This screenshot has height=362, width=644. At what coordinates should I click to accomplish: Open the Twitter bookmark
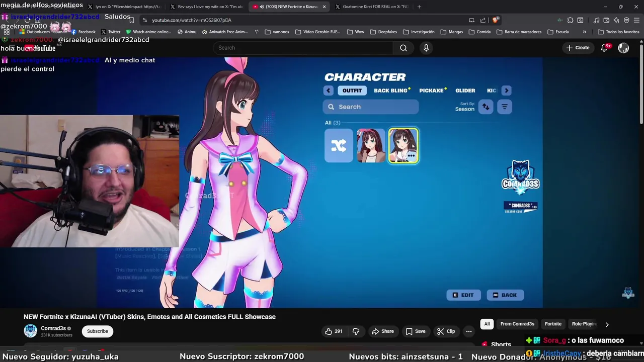111,32
